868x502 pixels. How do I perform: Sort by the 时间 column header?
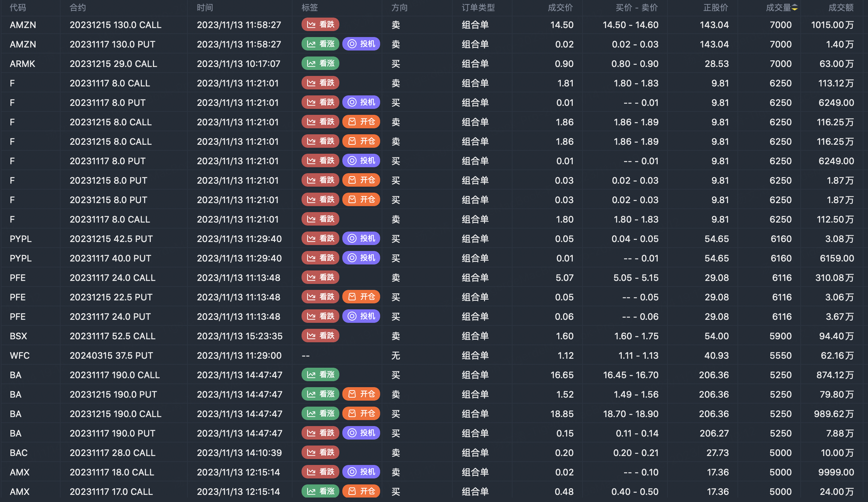[x=205, y=7]
